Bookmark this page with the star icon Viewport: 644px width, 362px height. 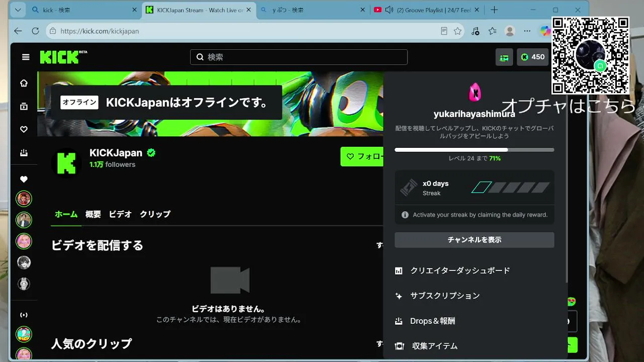[x=457, y=31]
